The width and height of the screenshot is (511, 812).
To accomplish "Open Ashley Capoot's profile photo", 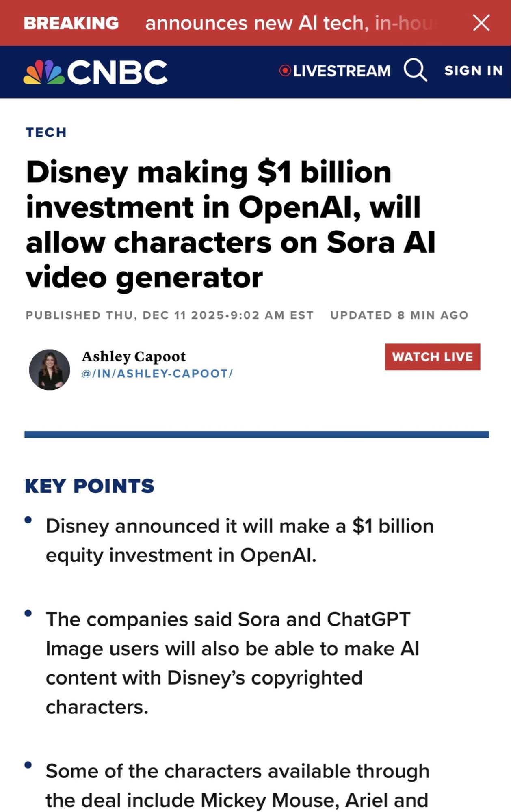I will pos(50,370).
